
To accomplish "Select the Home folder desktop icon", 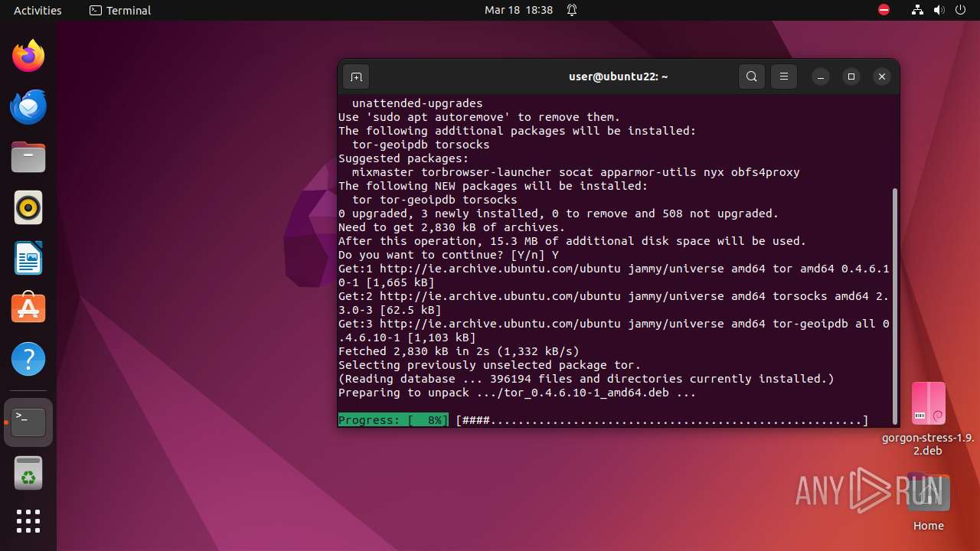I will coord(928,501).
